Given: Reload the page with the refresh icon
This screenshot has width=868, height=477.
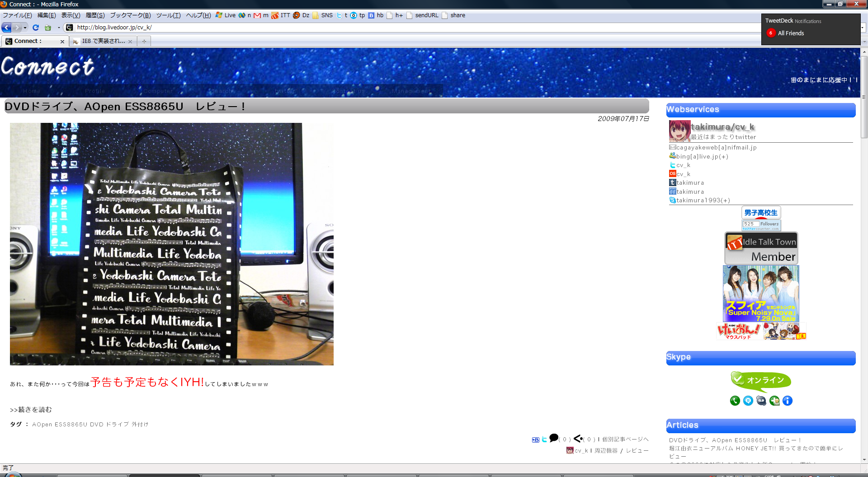Looking at the screenshot, I should click(36, 28).
